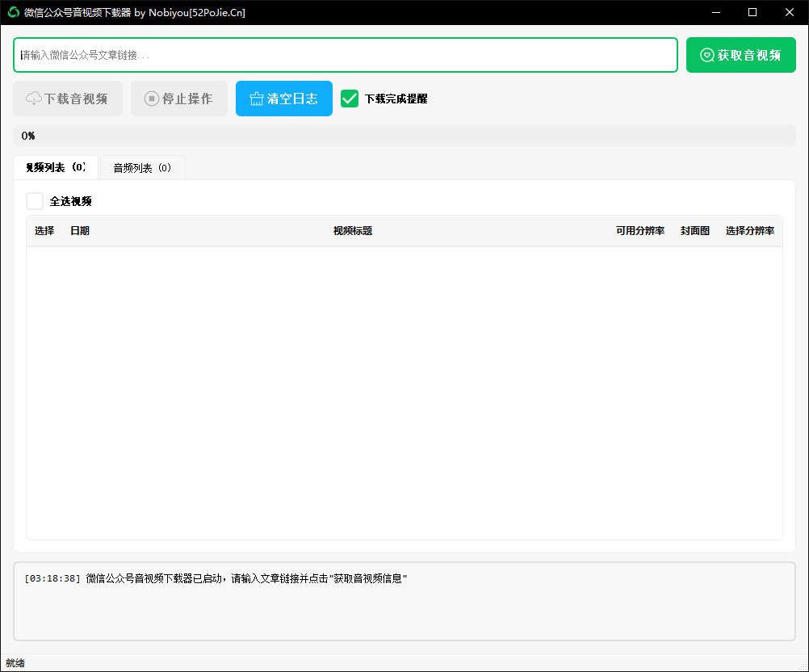Click the 下载音视频 button

[x=68, y=98]
